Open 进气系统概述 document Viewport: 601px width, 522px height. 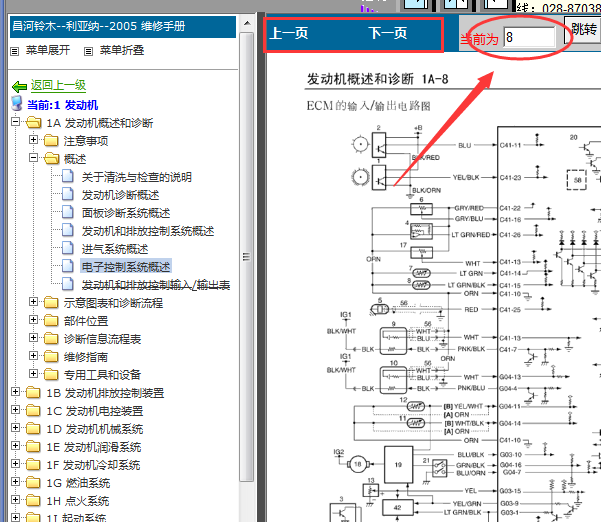tap(115, 249)
